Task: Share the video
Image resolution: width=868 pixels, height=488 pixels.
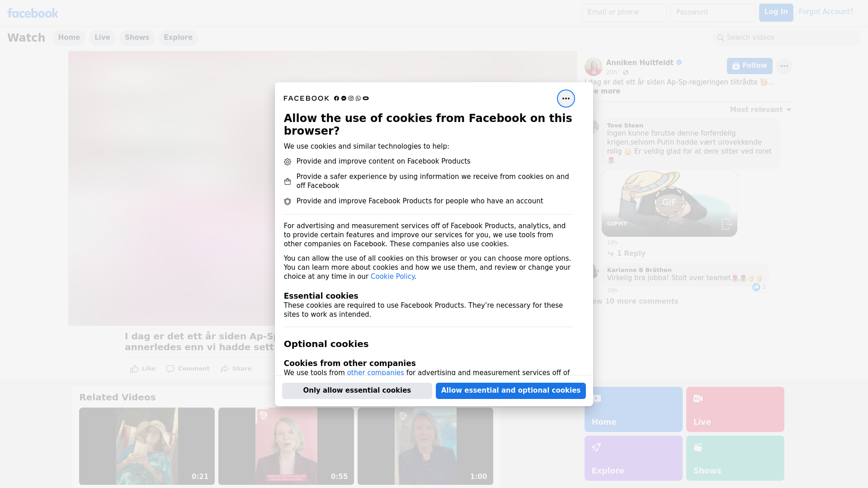Action: pyautogui.click(x=236, y=369)
